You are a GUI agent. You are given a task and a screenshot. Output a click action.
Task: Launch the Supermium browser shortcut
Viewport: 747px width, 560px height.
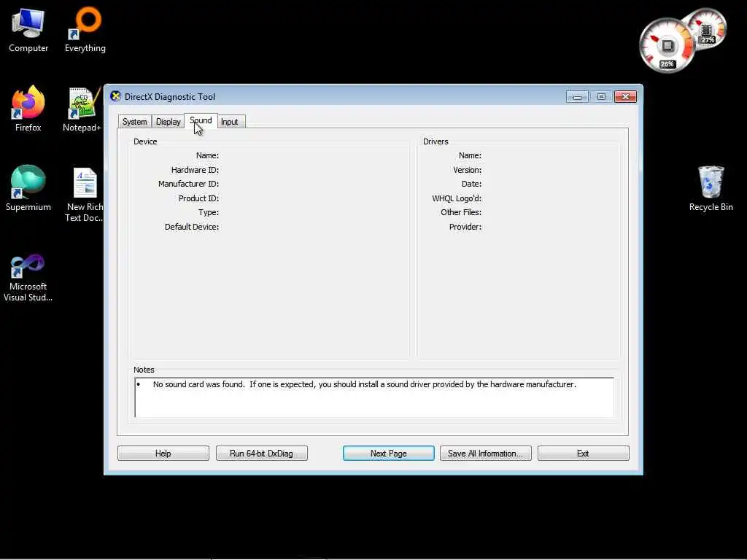coord(28,188)
